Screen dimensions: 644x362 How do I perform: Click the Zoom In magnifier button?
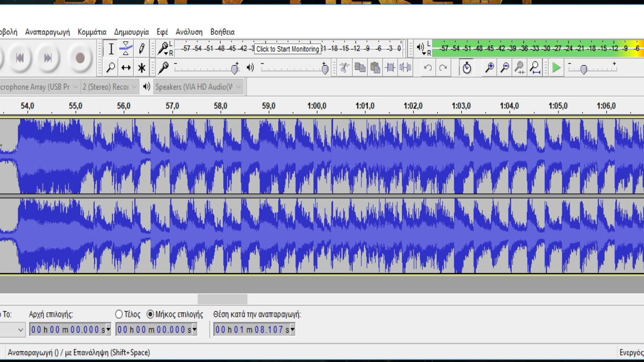pyautogui.click(x=489, y=67)
